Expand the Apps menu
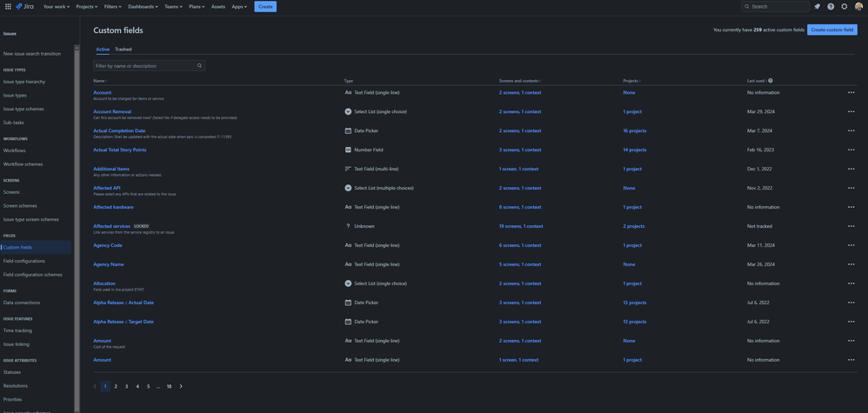This screenshot has height=413, width=868. click(239, 7)
